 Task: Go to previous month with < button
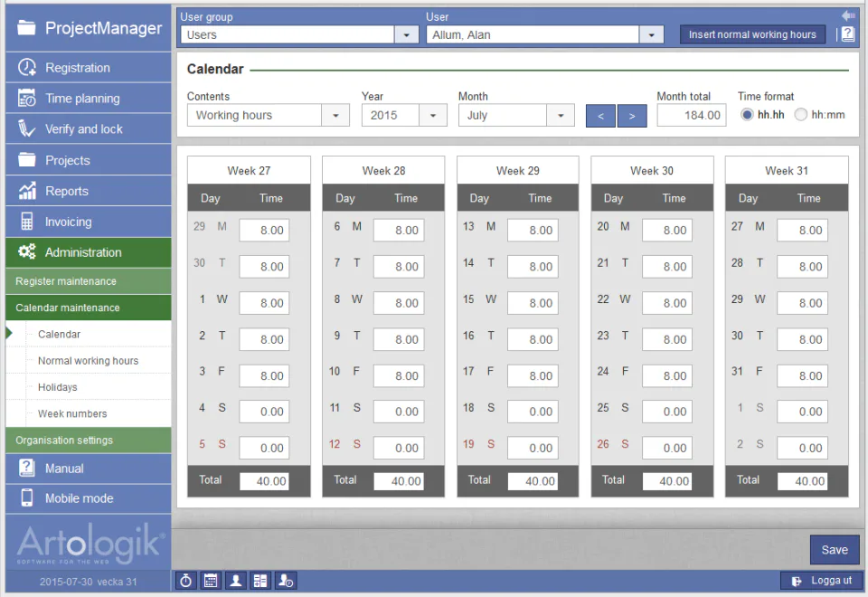(600, 116)
